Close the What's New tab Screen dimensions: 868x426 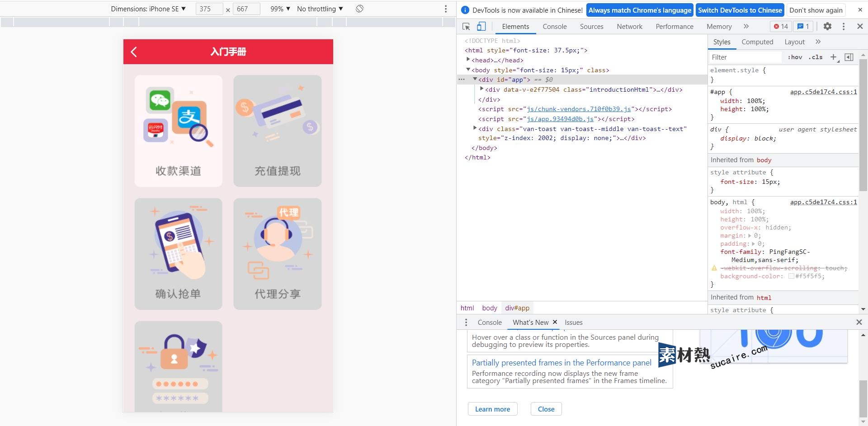(x=555, y=322)
